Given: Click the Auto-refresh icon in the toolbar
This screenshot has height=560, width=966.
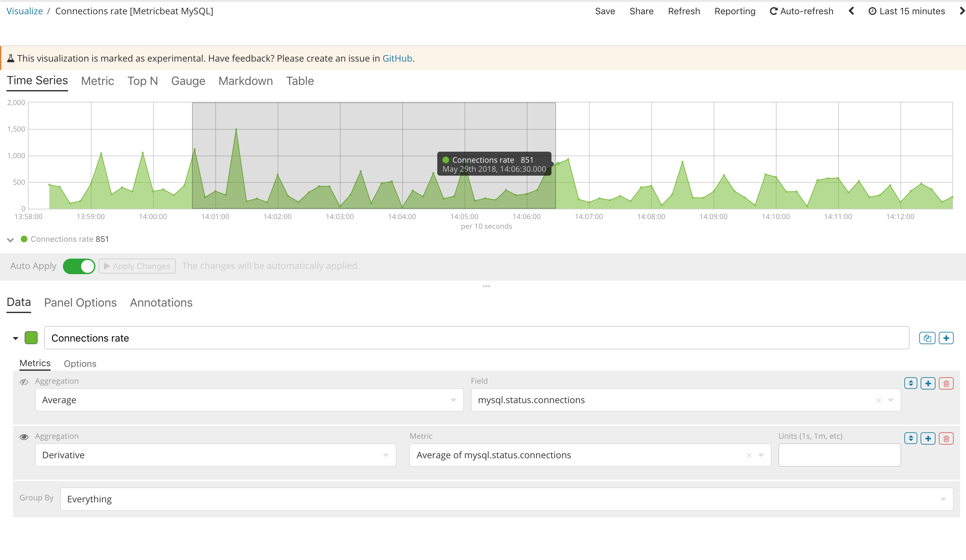Looking at the screenshot, I should click(773, 11).
